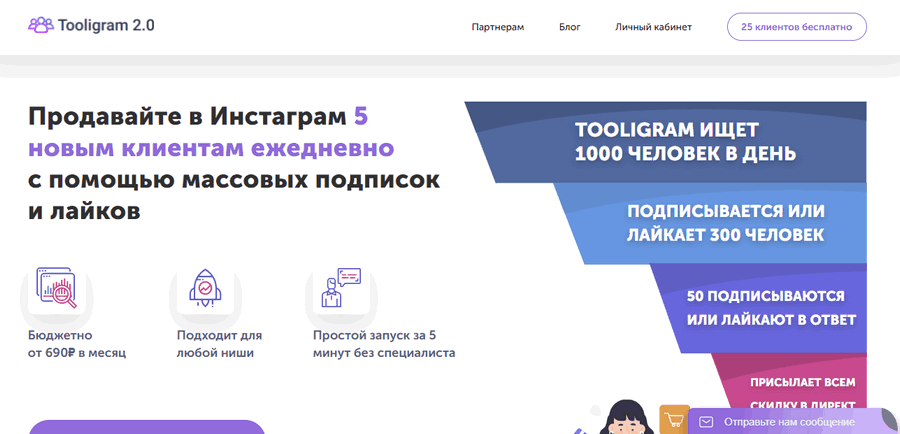The width and height of the screenshot is (900, 434).
Task: Open the Отправьте нам сообщение chat widget
Action: click(x=792, y=421)
